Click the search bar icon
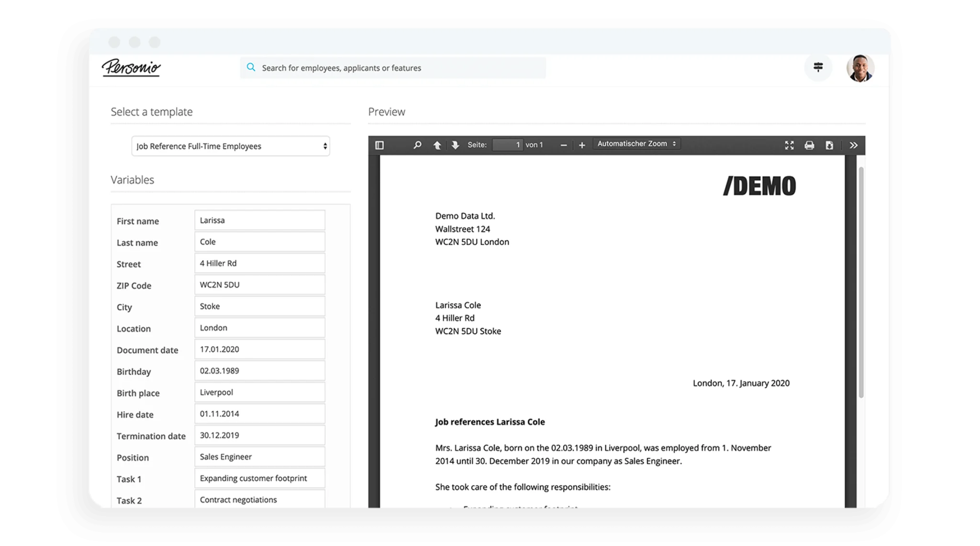Image resolution: width=980 pixels, height=546 pixels. click(252, 67)
